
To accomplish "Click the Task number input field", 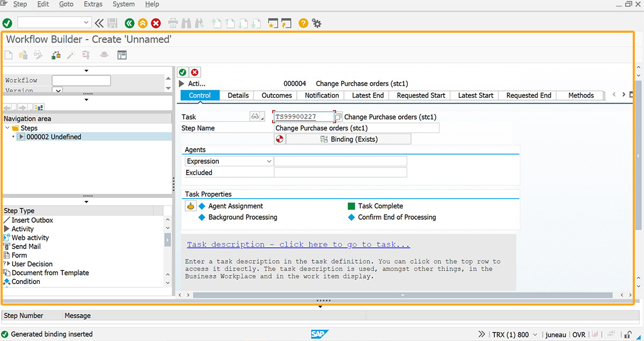I will (x=303, y=117).
